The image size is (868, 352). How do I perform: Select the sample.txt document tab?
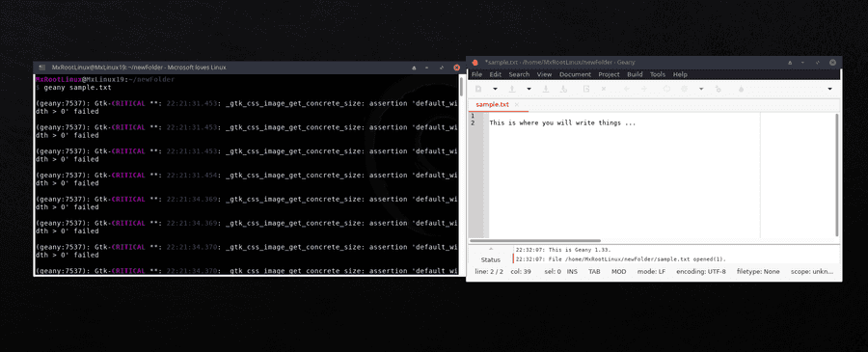(x=492, y=104)
